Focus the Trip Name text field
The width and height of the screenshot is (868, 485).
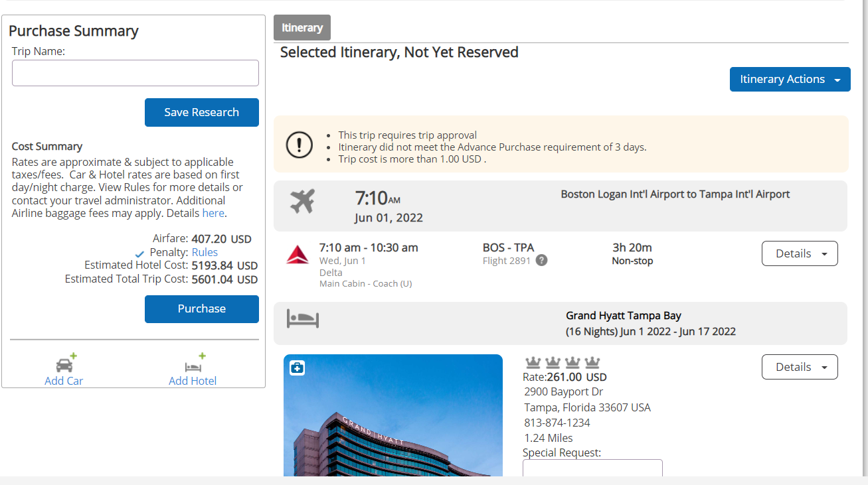click(x=135, y=73)
